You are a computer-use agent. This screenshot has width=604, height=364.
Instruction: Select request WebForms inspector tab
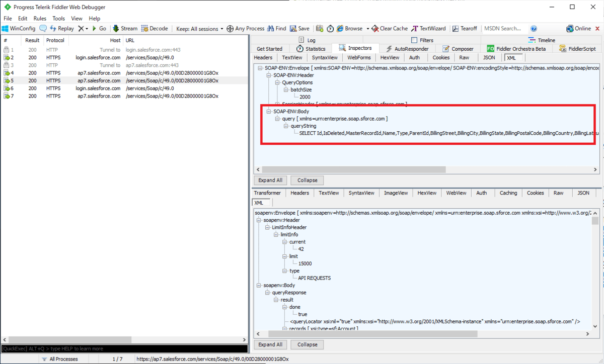358,57
